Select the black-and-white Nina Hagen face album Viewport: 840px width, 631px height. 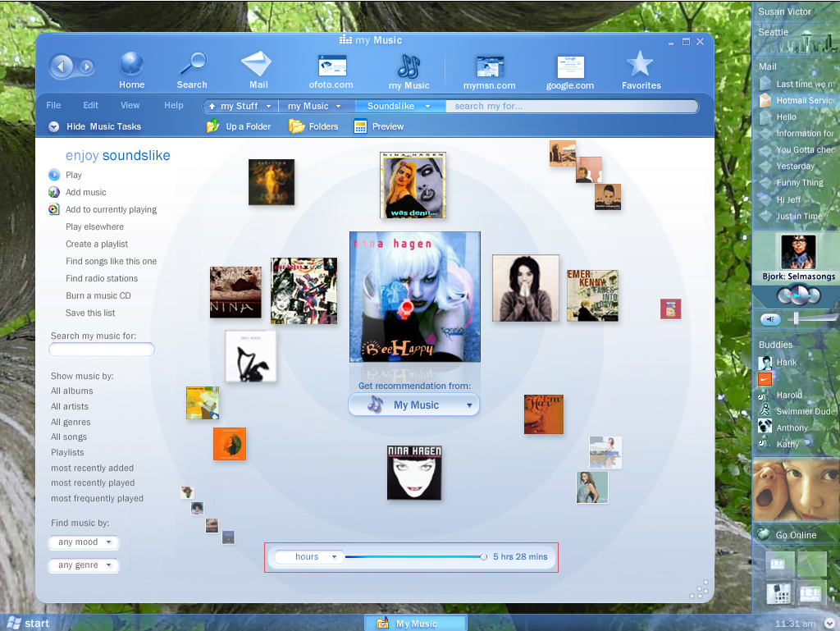[x=414, y=473]
